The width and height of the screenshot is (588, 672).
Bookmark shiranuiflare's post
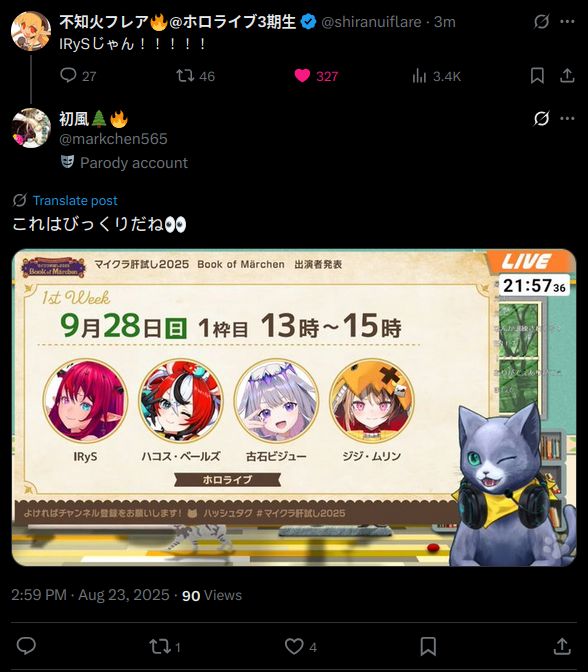537,76
